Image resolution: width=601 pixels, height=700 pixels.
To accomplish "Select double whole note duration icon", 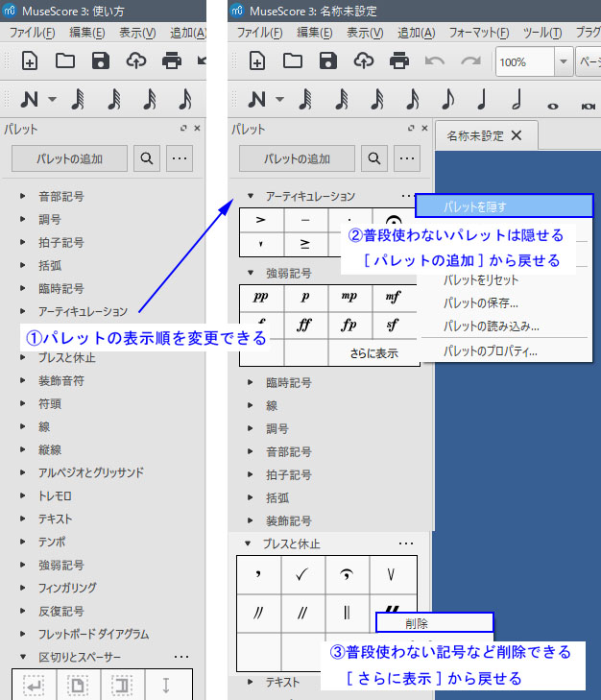I will point(589,107).
